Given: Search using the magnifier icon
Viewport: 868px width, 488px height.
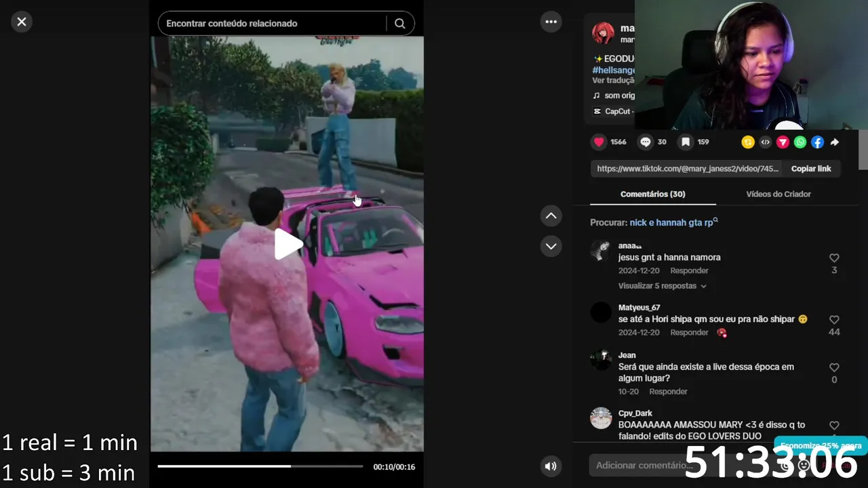Looking at the screenshot, I should (x=400, y=24).
